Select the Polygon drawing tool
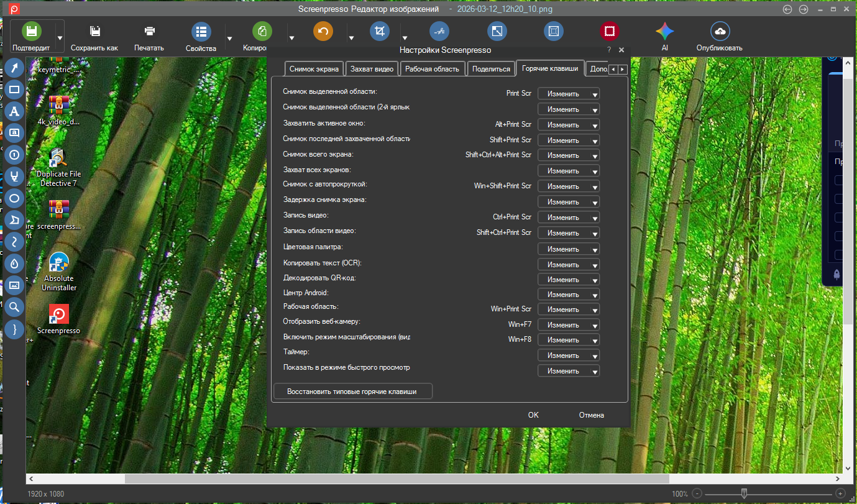 [x=14, y=220]
